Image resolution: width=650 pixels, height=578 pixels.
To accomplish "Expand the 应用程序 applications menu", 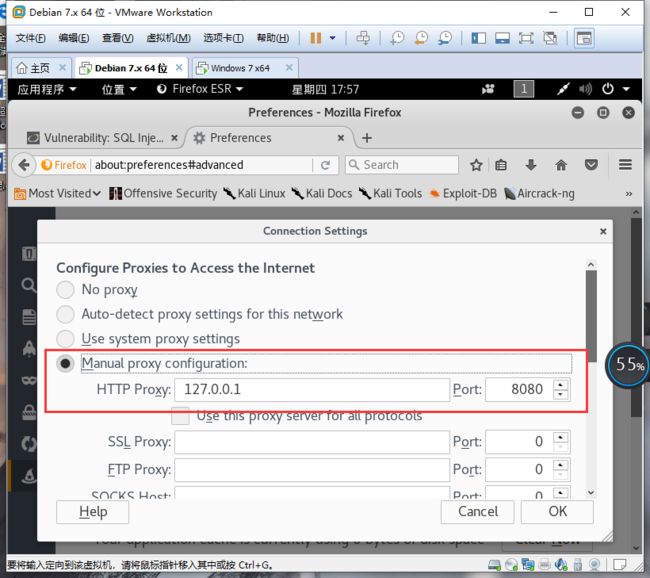I will tap(47, 89).
